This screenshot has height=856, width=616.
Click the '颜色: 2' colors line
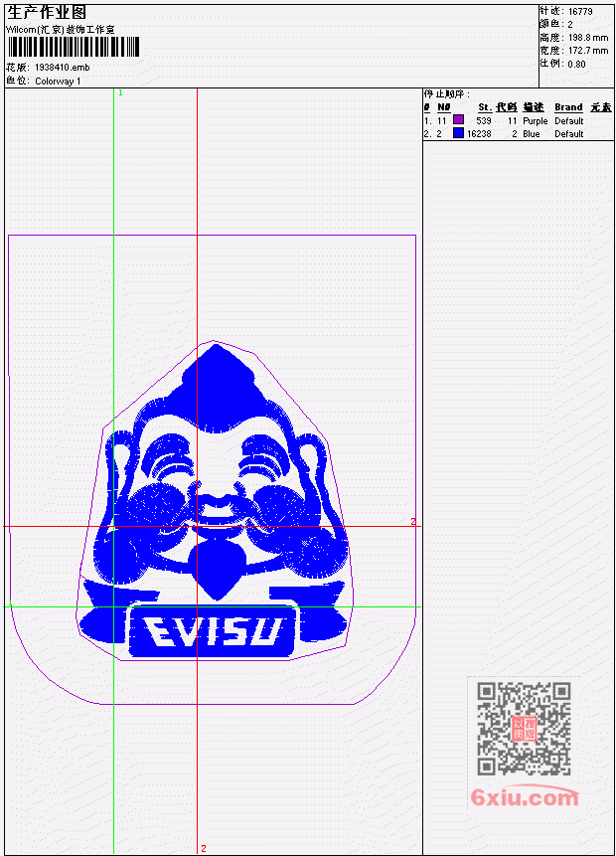pos(556,25)
